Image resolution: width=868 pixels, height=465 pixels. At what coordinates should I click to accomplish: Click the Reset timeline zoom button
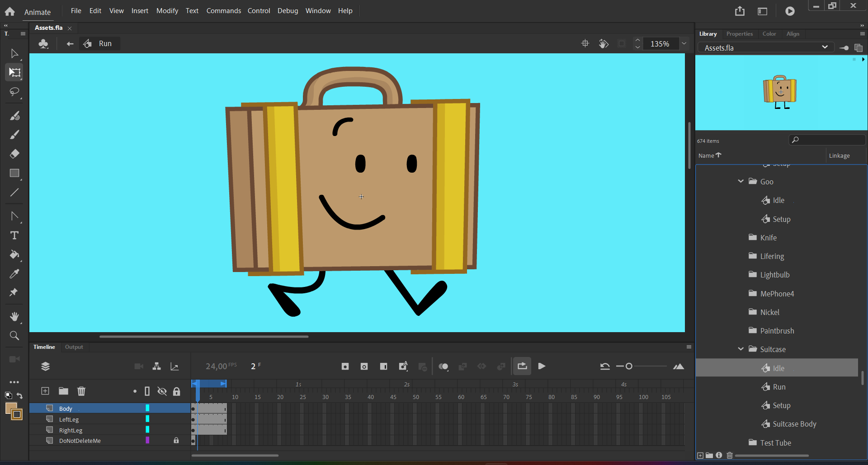pyautogui.click(x=605, y=366)
